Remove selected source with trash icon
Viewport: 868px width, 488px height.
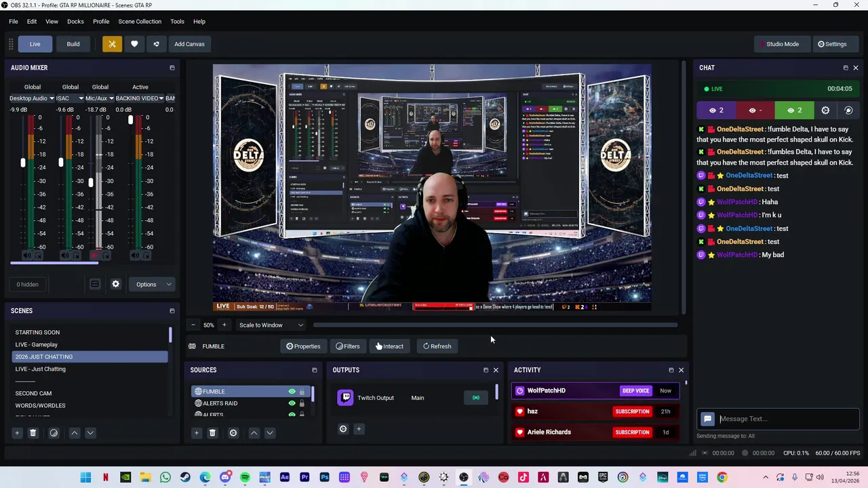(212, 433)
